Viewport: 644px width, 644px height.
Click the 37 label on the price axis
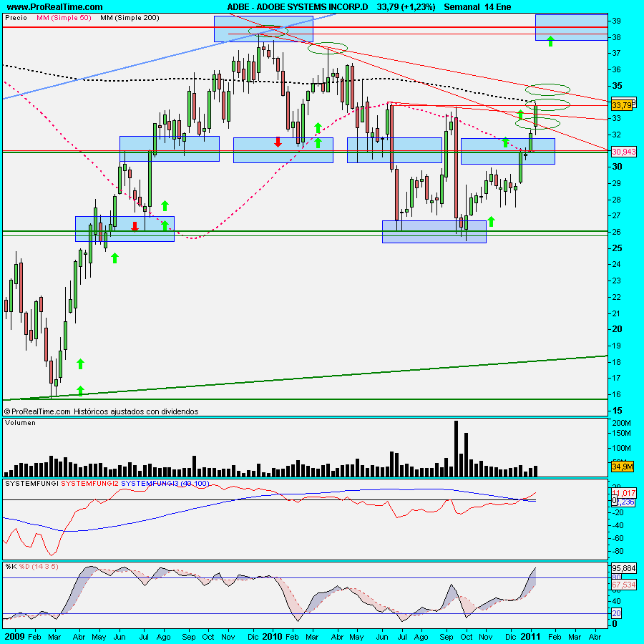pyautogui.click(x=617, y=54)
